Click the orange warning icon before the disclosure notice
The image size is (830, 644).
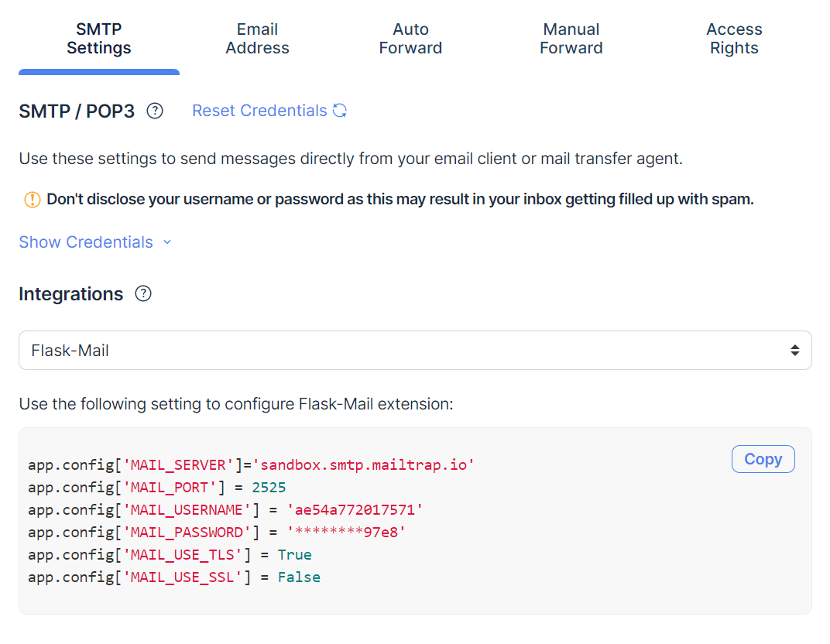(32, 200)
